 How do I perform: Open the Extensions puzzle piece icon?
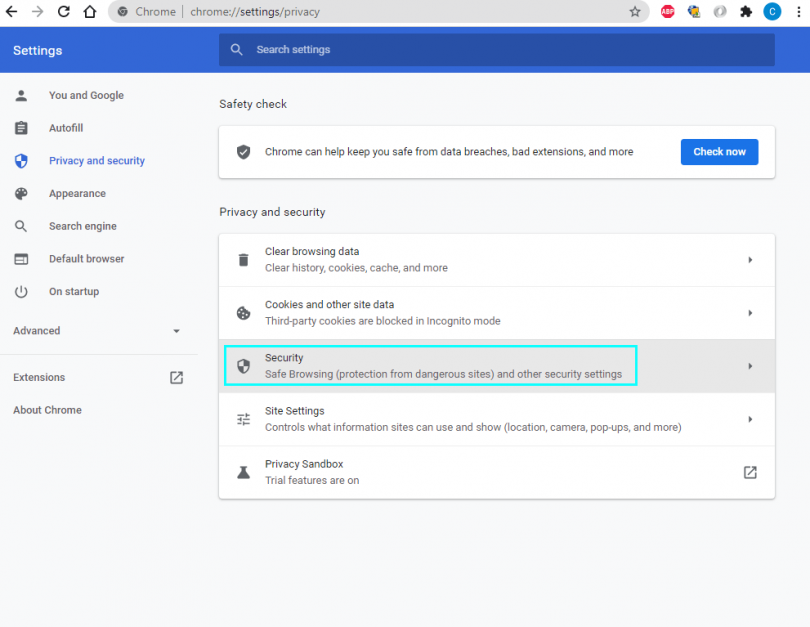[746, 12]
